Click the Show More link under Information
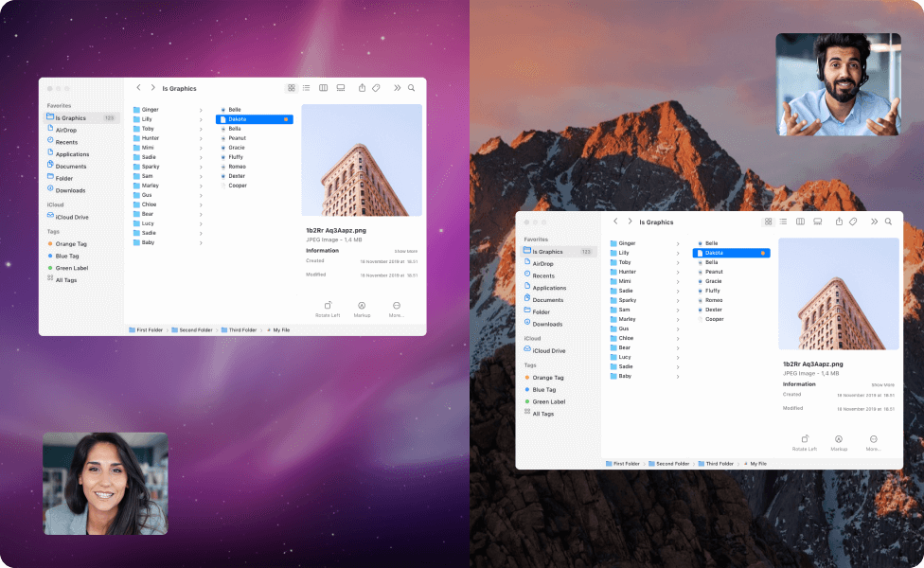This screenshot has height=568, width=924. point(406,249)
